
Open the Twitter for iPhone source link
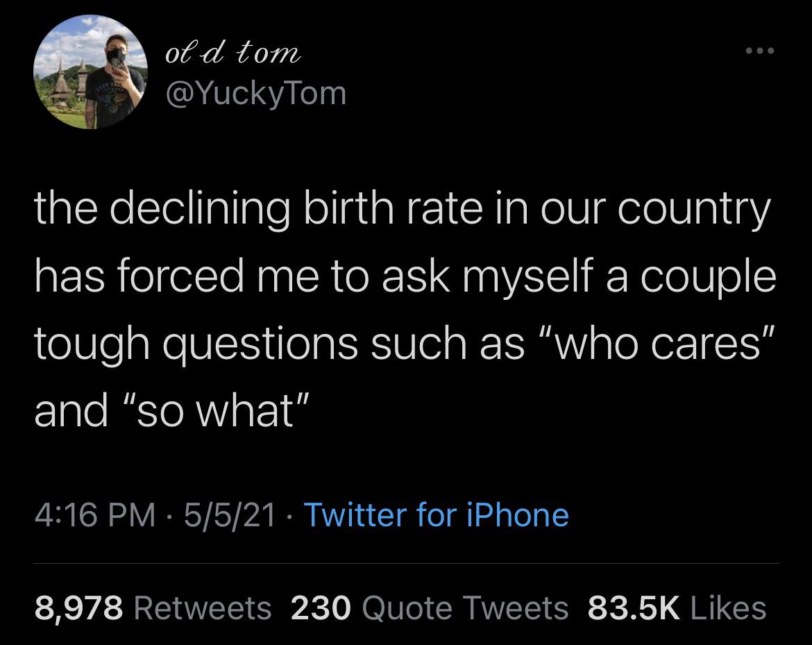(437, 515)
